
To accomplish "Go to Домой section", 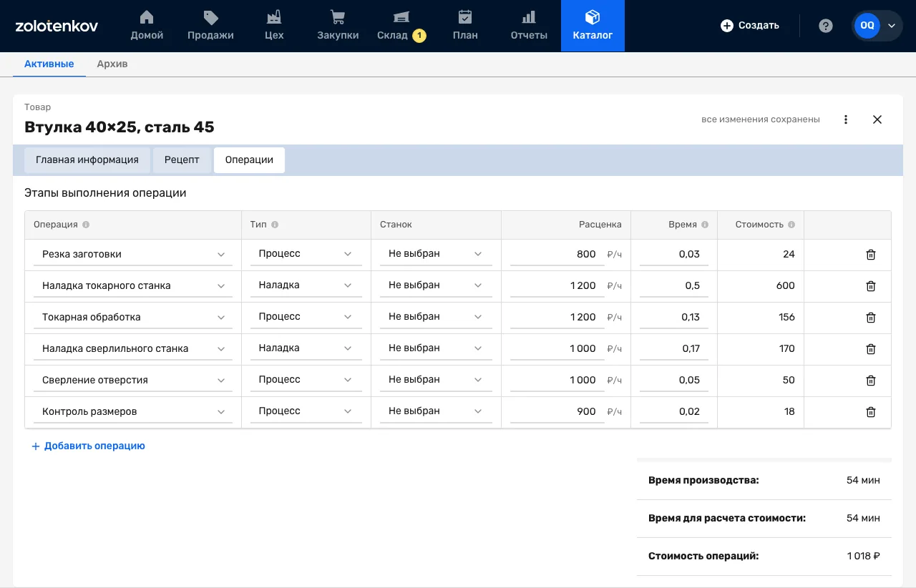I will coord(147,26).
